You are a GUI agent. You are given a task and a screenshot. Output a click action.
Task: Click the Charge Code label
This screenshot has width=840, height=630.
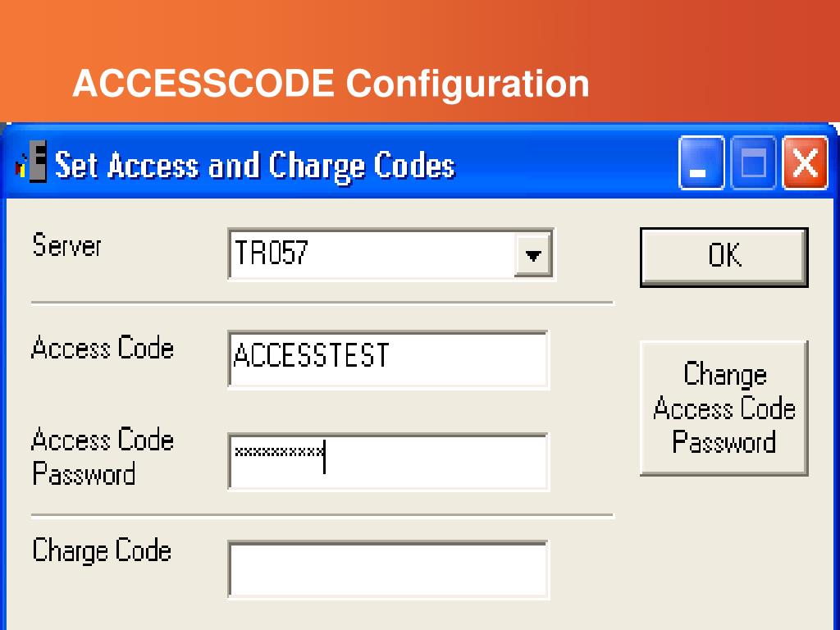tap(102, 550)
